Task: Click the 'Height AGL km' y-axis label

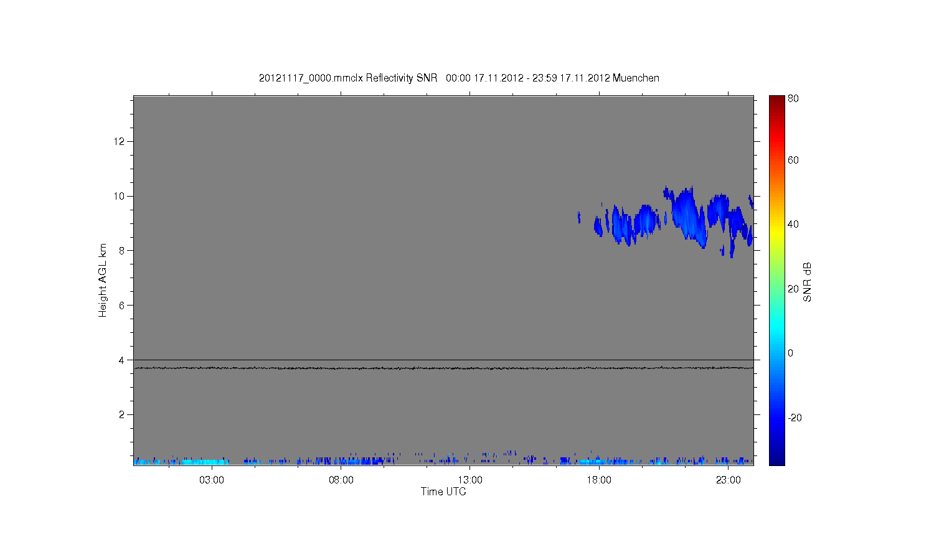Action: tap(103, 280)
